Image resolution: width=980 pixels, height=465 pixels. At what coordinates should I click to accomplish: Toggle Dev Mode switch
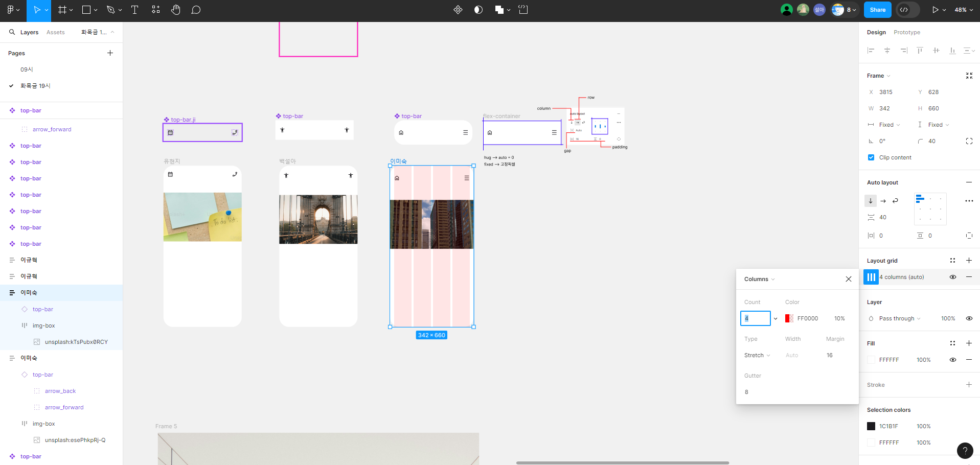pyautogui.click(x=908, y=10)
